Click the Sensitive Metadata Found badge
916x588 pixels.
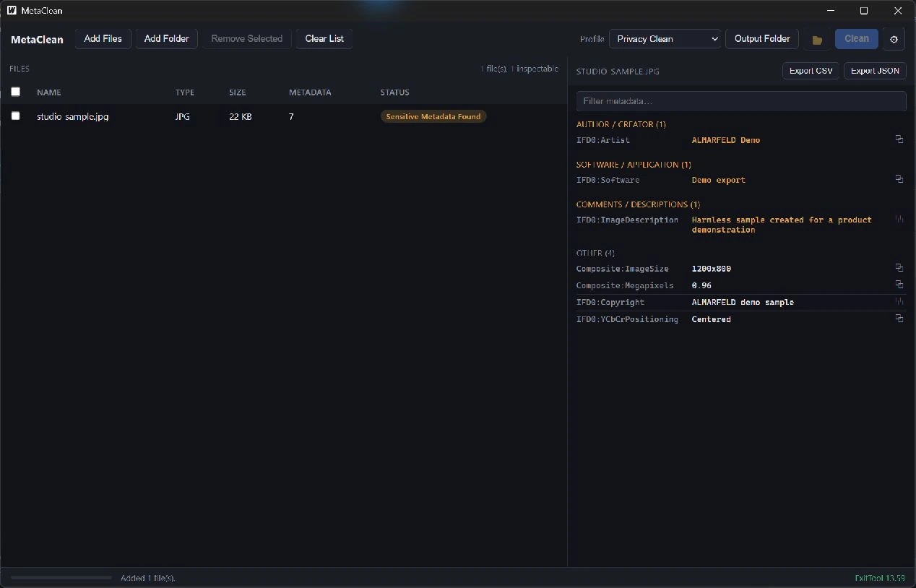click(433, 116)
